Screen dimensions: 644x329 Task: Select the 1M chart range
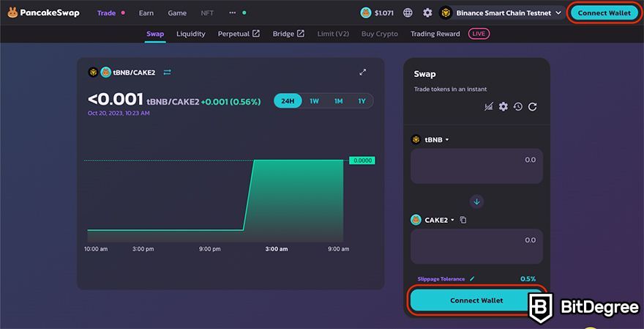[x=338, y=101]
